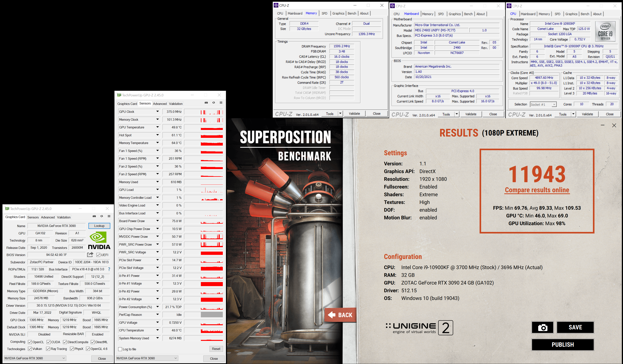623x364 pixels.
Task: Toggle the PhysX checkbox
Action: (72, 349)
